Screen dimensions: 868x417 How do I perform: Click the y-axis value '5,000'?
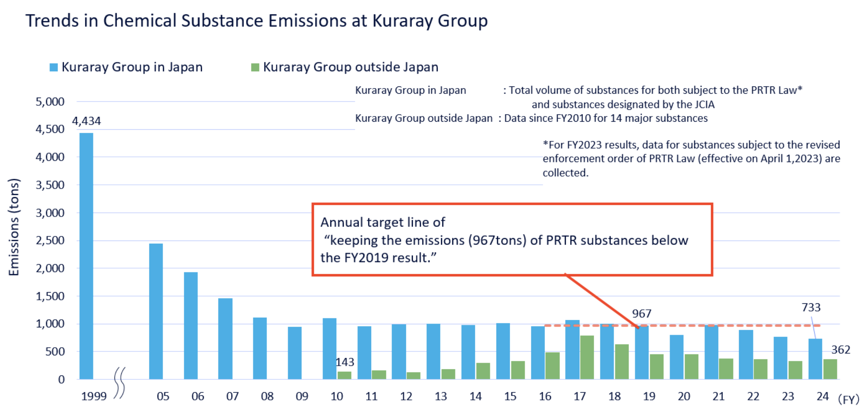pos(50,102)
